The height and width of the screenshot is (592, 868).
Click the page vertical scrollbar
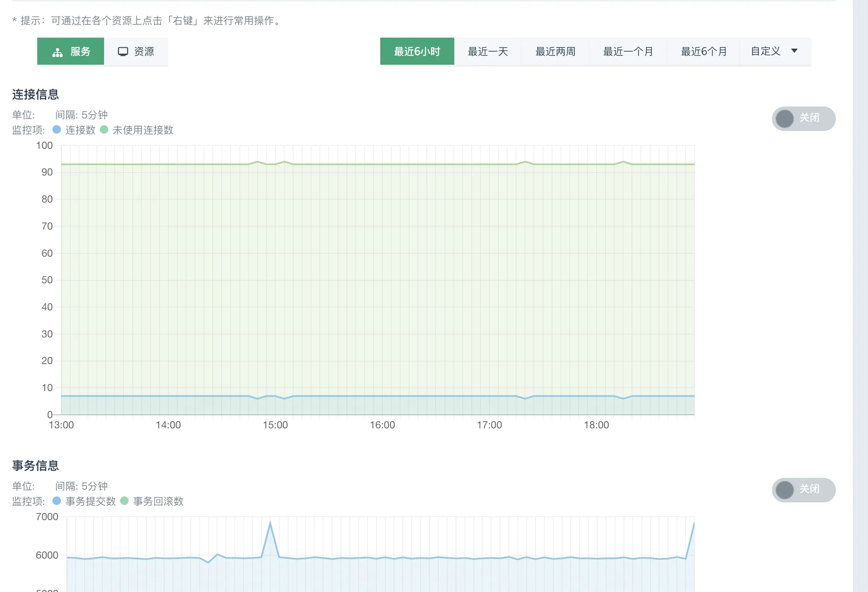pyautogui.click(x=860, y=296)
